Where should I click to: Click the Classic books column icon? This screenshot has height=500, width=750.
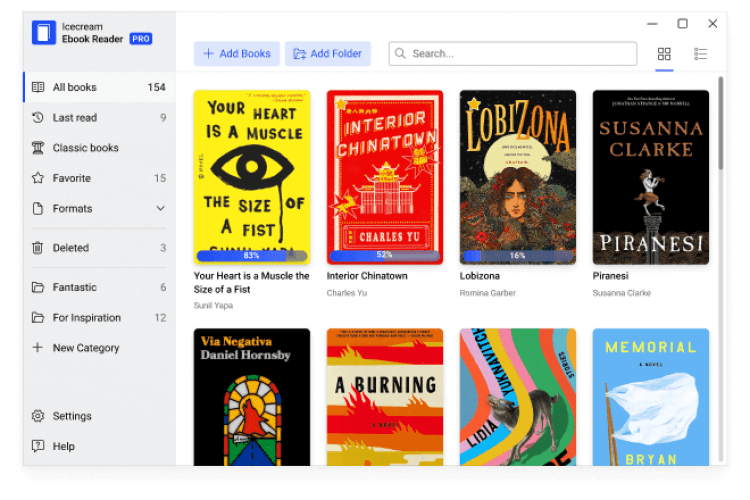[x=38, y=148]
